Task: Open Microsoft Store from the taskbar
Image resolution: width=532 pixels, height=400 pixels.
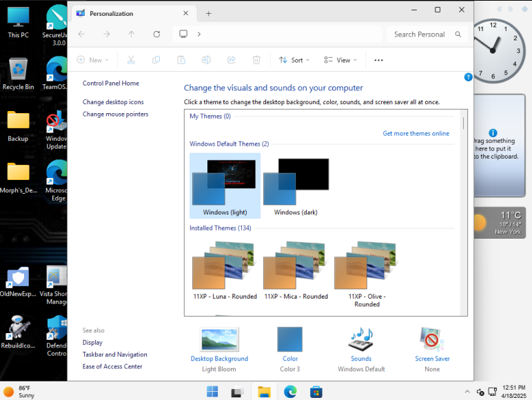Action: pyautogui.click(x=316, y=392)
